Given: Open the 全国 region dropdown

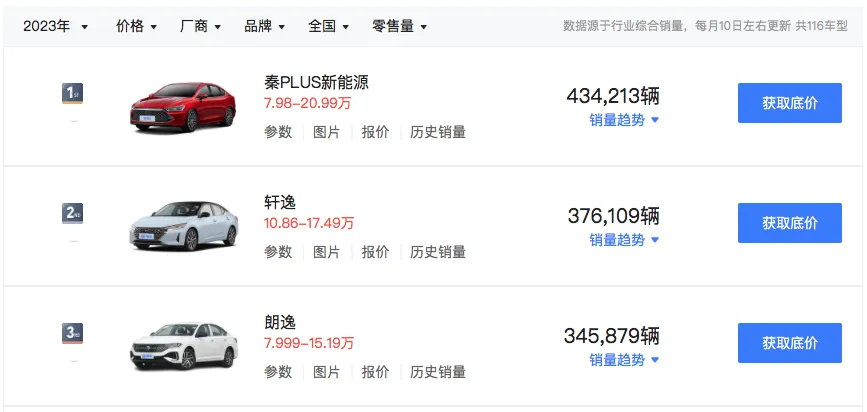Looking at the screenshot, I should pyautogui.click(x=328, y=26).
